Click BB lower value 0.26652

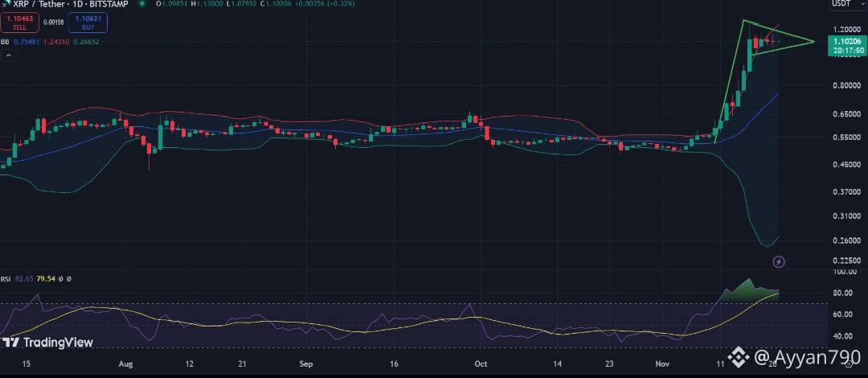(85, 42)
